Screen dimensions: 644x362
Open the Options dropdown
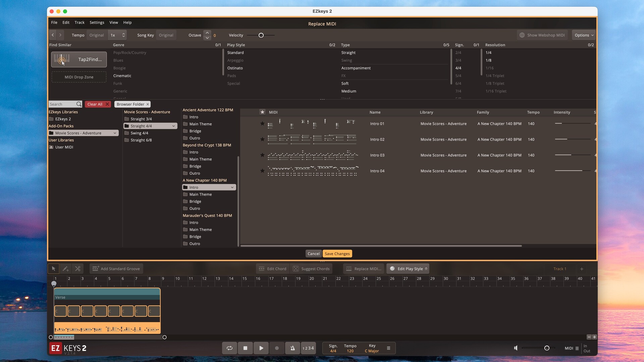pyautogui.click(x=584, y=35)
